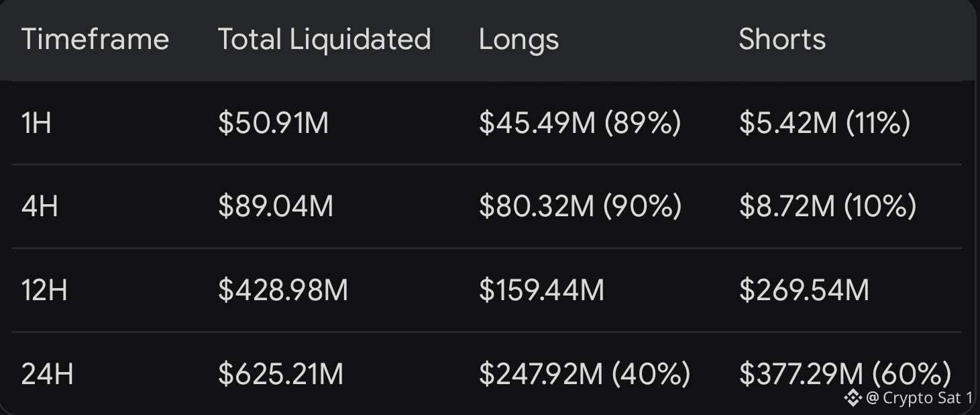Click the $625.21M total liquidated value
980x415 pixels.
pos(281,374)
